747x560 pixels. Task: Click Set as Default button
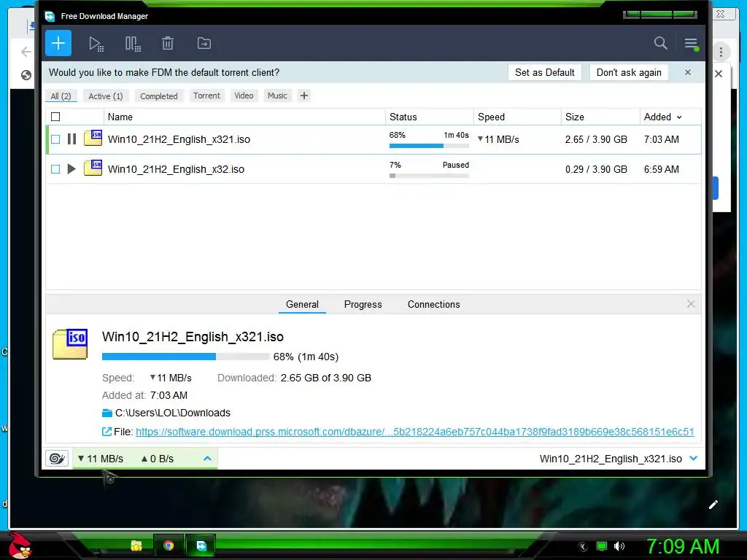[x=544, y=72]
